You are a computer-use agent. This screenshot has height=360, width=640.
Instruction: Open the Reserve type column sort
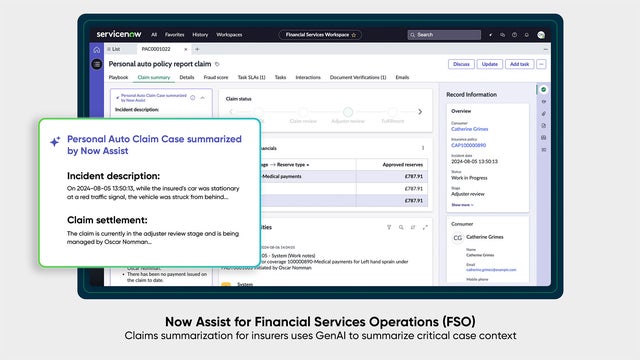tap(308, 165)
